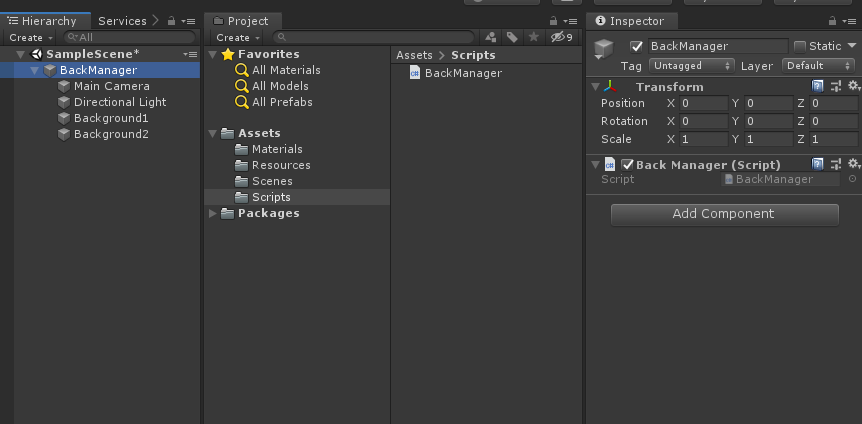The height and width of the screenshot is (424, 862).
Task: Click the favorites star in Project toolbar
Action: pos(533,37)
